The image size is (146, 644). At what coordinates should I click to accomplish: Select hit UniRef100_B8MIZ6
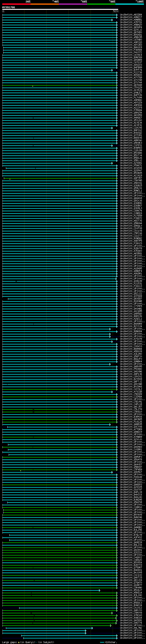click(x=131, y=316)
